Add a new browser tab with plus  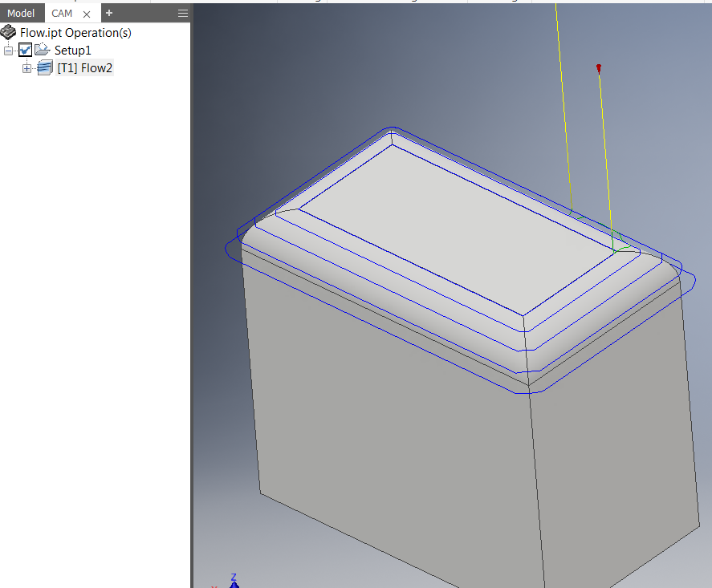pyautogui.click(x=109, y=13)
